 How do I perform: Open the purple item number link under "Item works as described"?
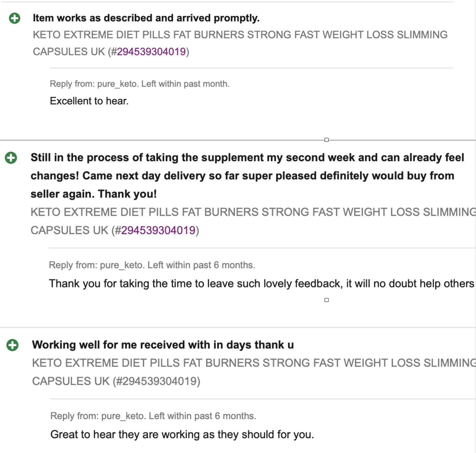coord(151,52)
